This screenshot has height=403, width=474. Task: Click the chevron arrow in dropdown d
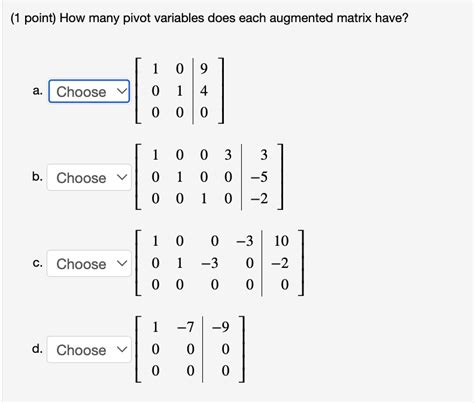coord(122,349)
